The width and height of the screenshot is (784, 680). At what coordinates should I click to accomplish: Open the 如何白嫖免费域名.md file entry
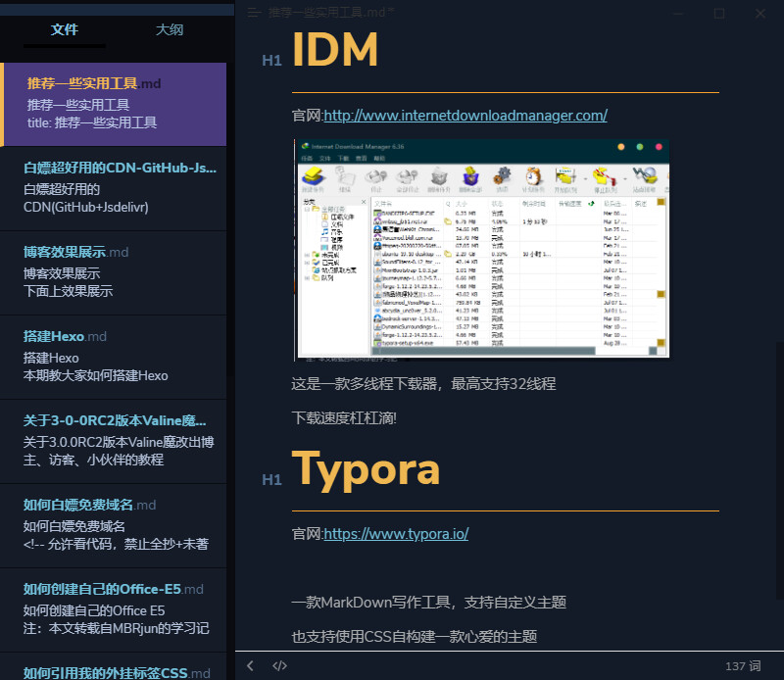tap(115, 525)
